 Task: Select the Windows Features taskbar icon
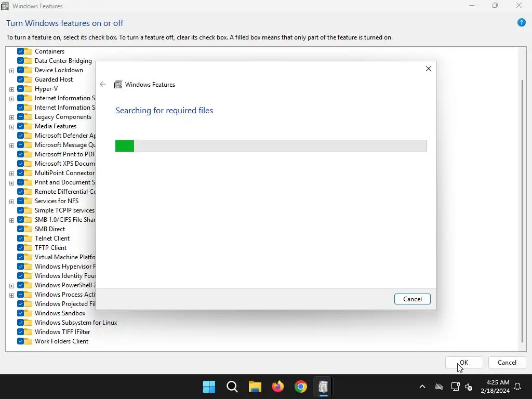pos(323,387)
